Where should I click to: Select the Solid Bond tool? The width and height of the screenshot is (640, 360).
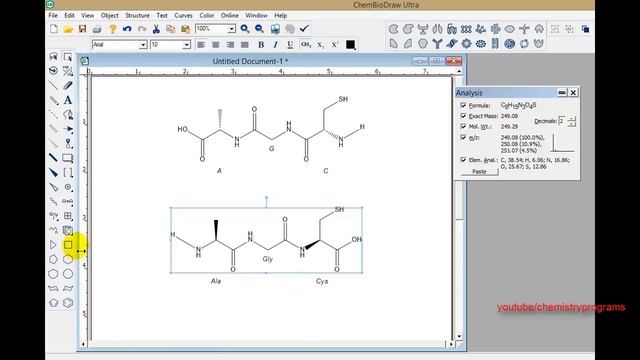click(x=53, y=85)
